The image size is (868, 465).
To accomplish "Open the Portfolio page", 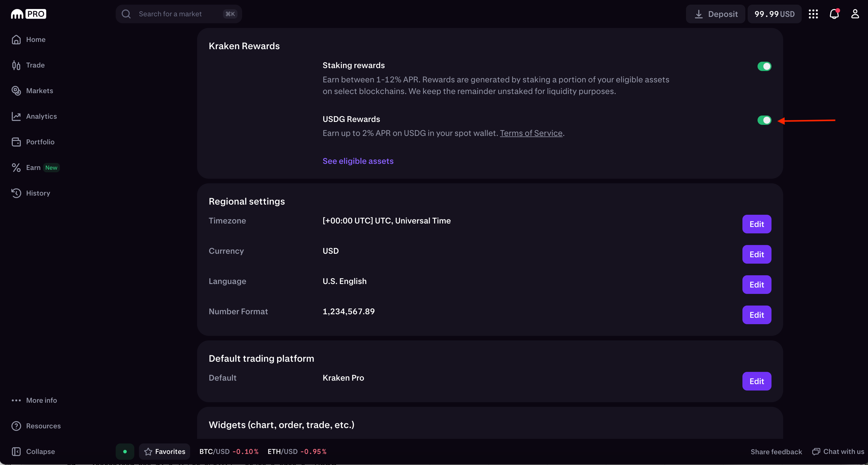I will pyautogui.click(x=33, y=142).
